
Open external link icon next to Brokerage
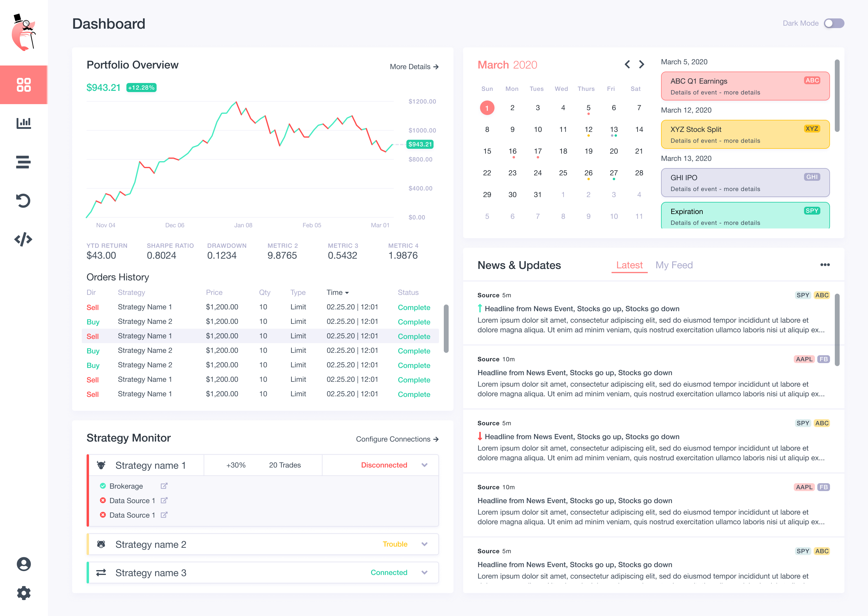(164, 486)
